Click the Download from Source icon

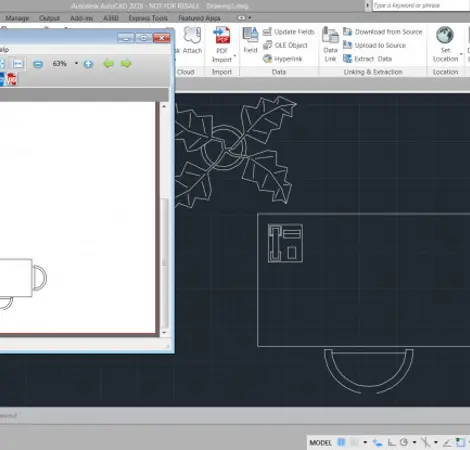[x=347, y=32]
